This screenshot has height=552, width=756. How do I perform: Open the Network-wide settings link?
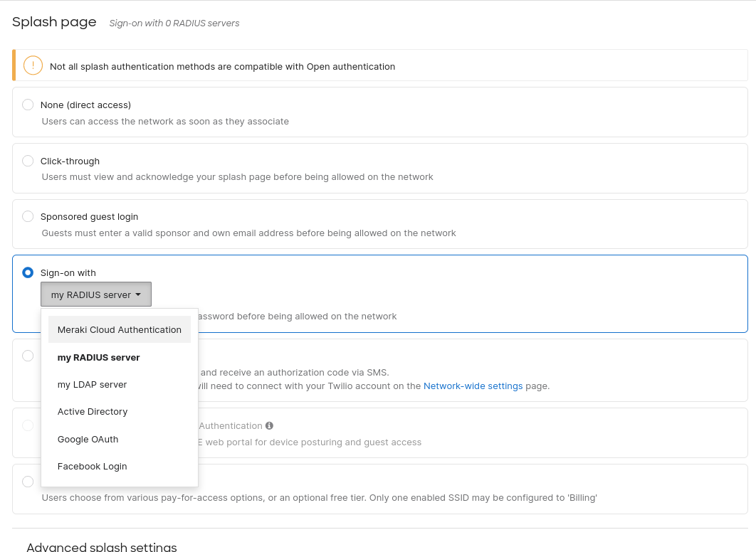473,386
